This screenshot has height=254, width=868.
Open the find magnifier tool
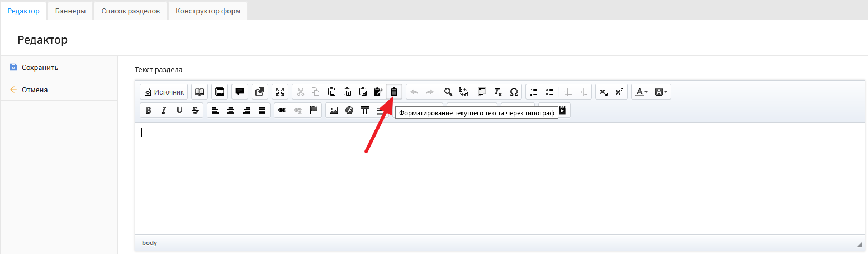pyautogui.click(x=448, y=92)
